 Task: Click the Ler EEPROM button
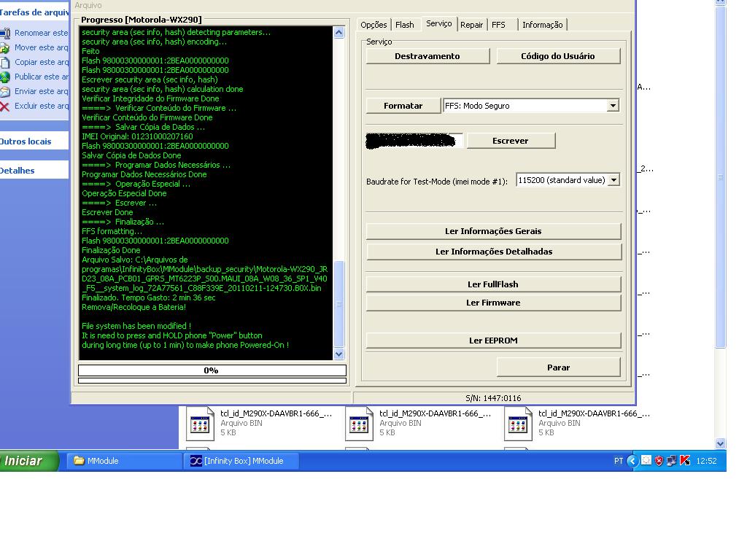coord(493,341)
